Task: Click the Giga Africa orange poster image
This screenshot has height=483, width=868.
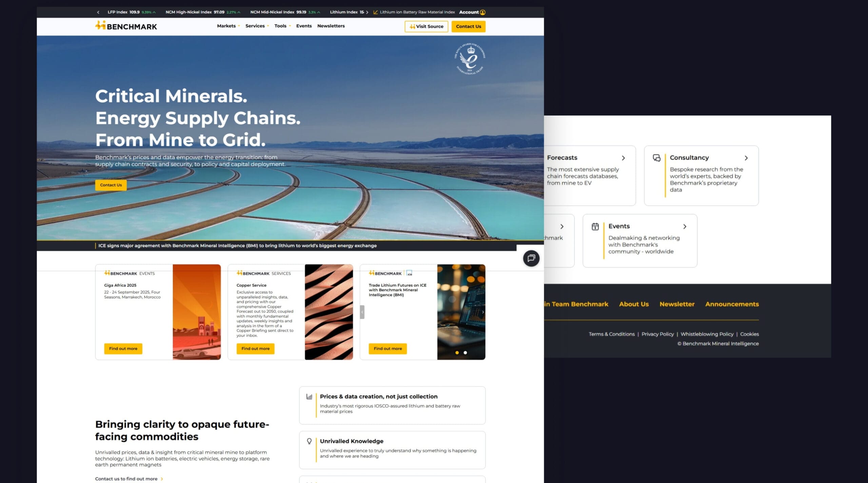Action: 197,312
